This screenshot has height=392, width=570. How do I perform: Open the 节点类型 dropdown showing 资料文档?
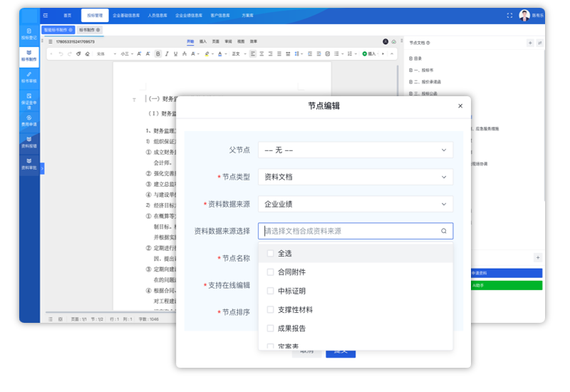(x=356, y=177)
